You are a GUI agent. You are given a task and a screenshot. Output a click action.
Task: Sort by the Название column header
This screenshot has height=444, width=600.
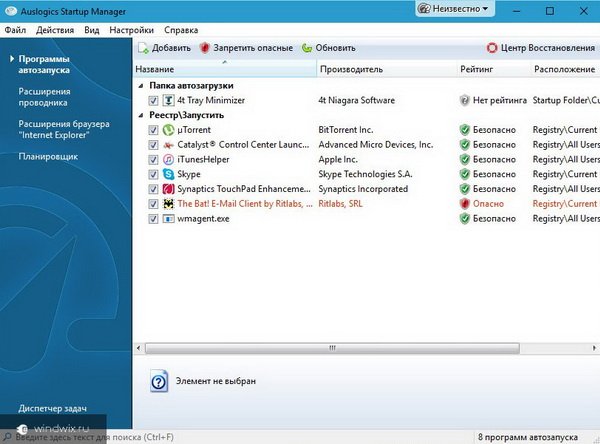coord(225,69)
